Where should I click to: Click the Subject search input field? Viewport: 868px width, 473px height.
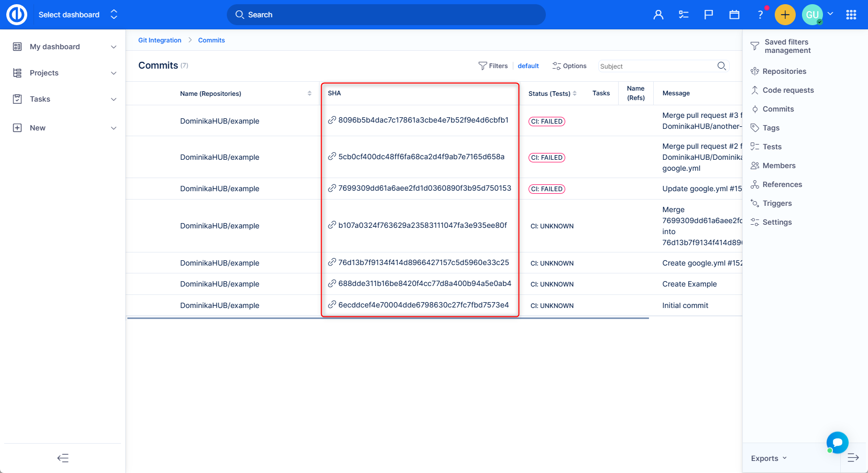tap(656, 67)
